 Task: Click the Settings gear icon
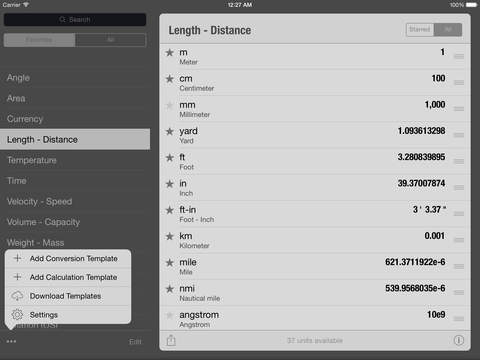17,314
